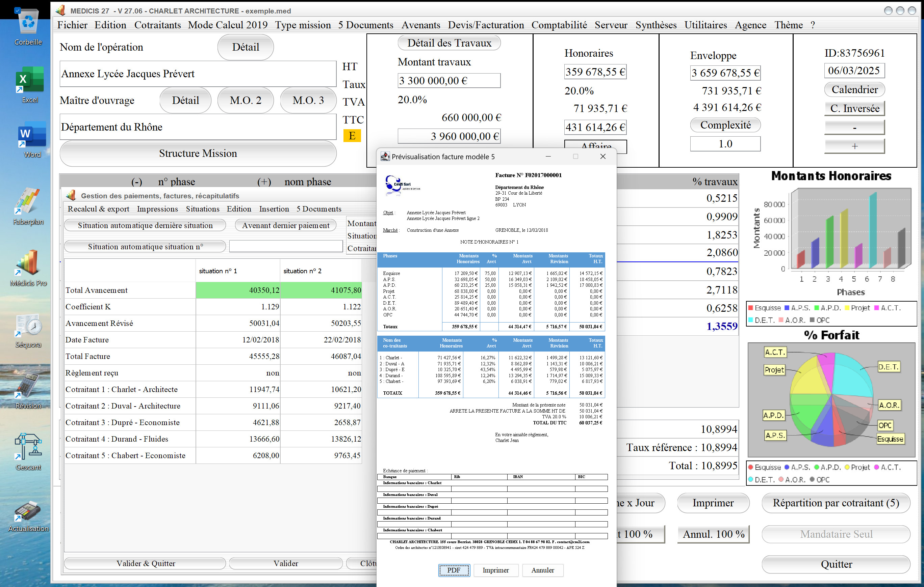This screenshot has width=924, height=587.
Task: Click the Structure Mission button
Action: tap(198, 153)
